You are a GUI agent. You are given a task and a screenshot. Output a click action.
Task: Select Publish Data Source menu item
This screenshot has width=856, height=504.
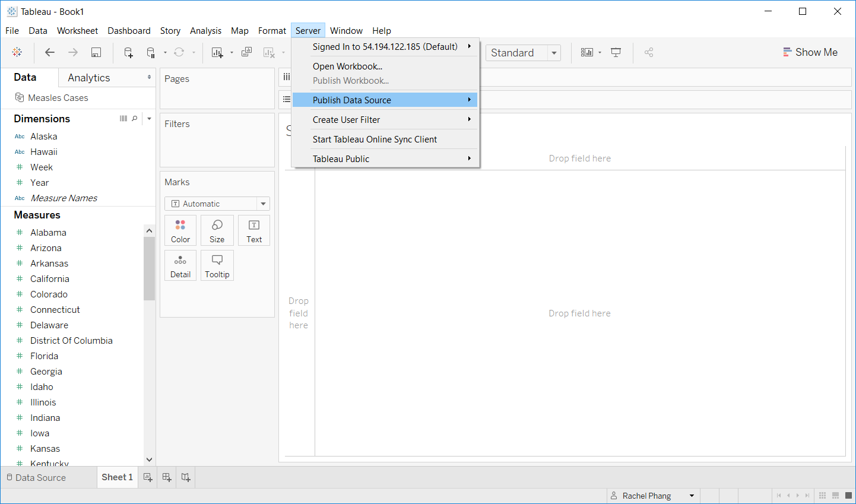click(352, 100)
